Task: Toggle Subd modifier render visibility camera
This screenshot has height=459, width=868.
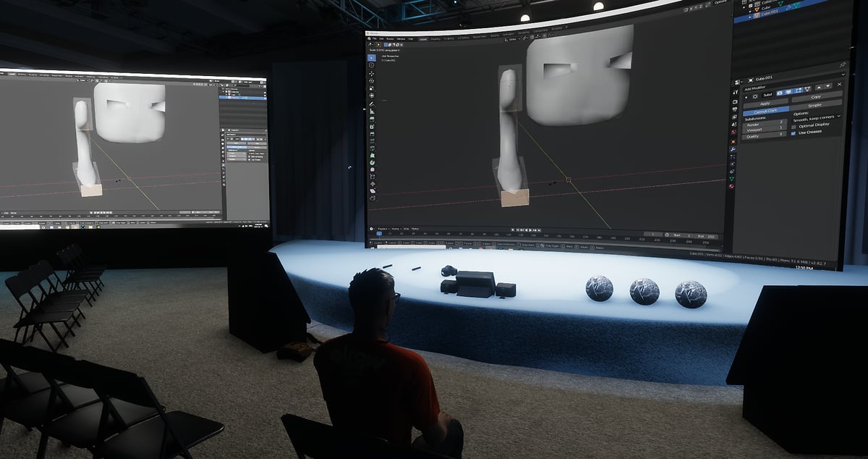Action: coord(780,92)
